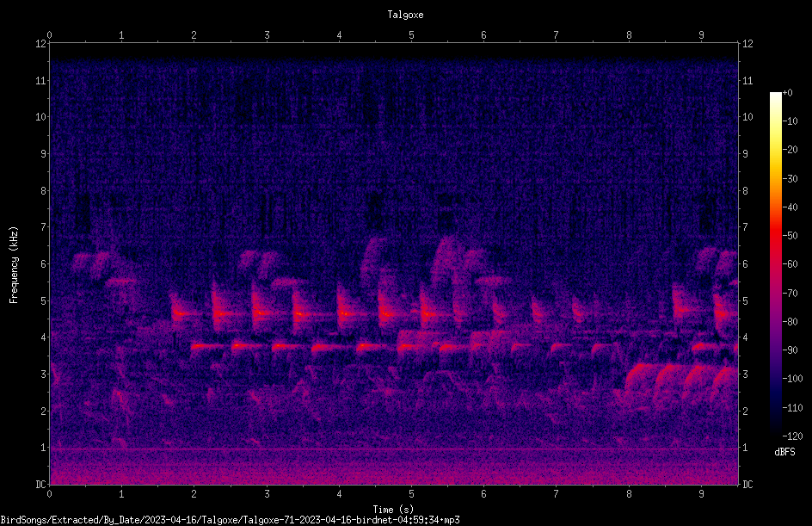Click the +0 mark on the color scale

pyautogui.click(x=787, y=93)
